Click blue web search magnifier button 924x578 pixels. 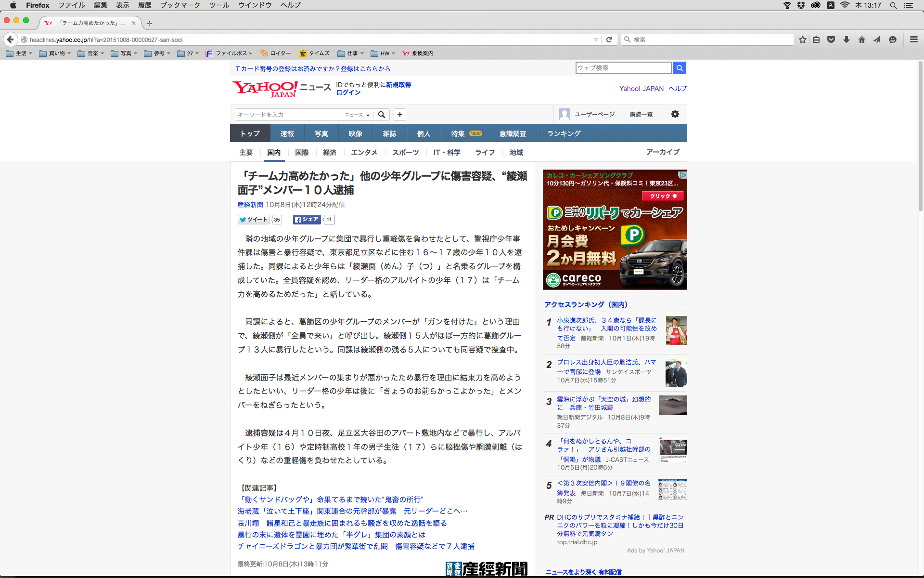coord(679,68)
